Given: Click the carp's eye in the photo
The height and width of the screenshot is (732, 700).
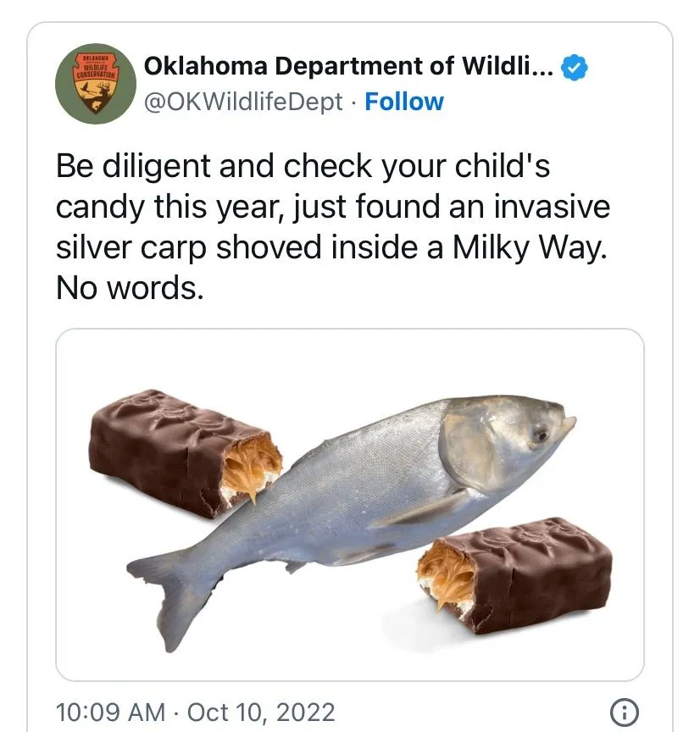Looking at the screenshot, I should click(x=541, y=435).
